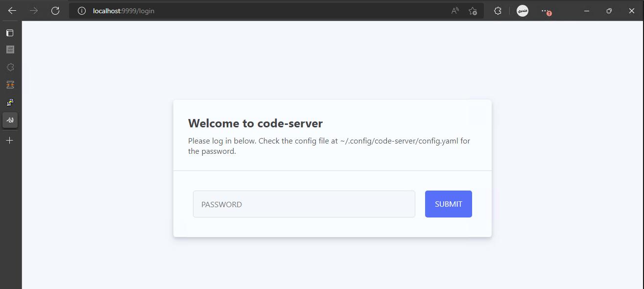The height and width of the screenshot is (289, 644).
Task: Select the active code-server vertical tab
Action: pyautogui.click(x=10, y=120)
